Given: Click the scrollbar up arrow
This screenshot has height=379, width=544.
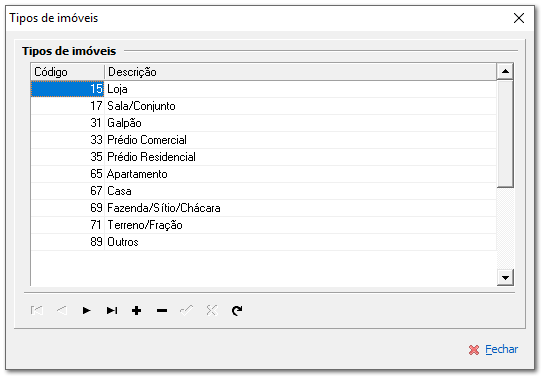Looking at the screenshot, I should click(505, 71).
